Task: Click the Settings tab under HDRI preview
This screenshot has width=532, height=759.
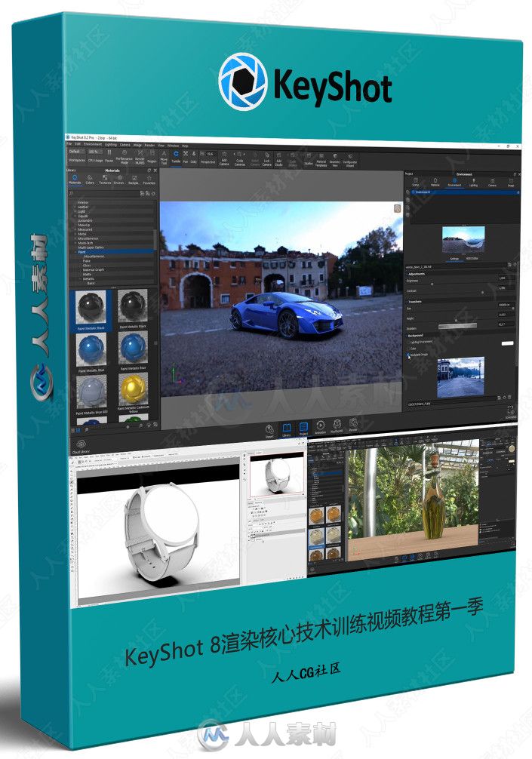Action: coord(454,259)
